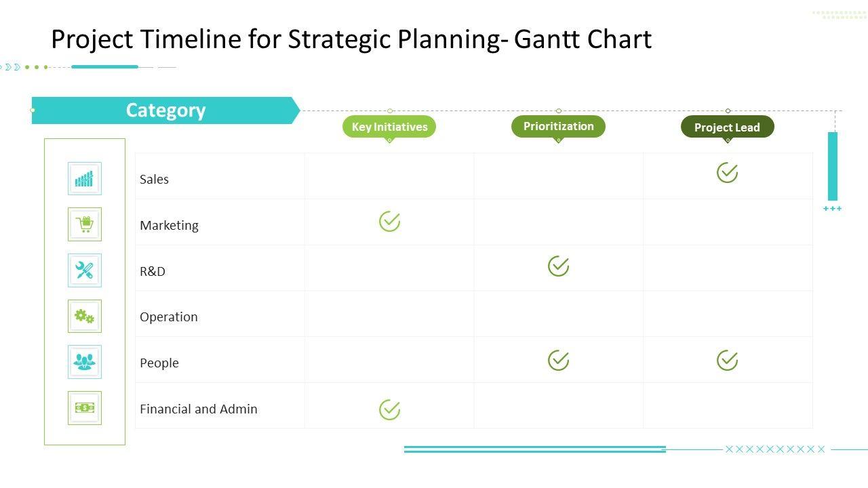Select the Financial and Admin row label
The image size is (868, 488).
point(199,409)
